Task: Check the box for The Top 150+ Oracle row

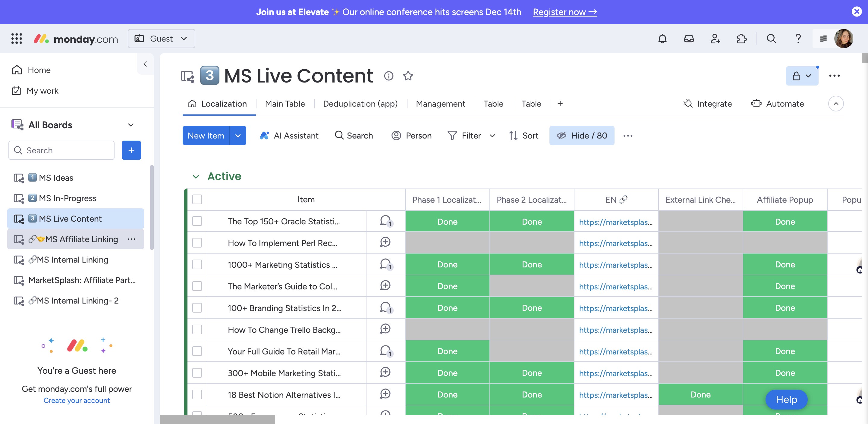Action: (x=197, y=221)
